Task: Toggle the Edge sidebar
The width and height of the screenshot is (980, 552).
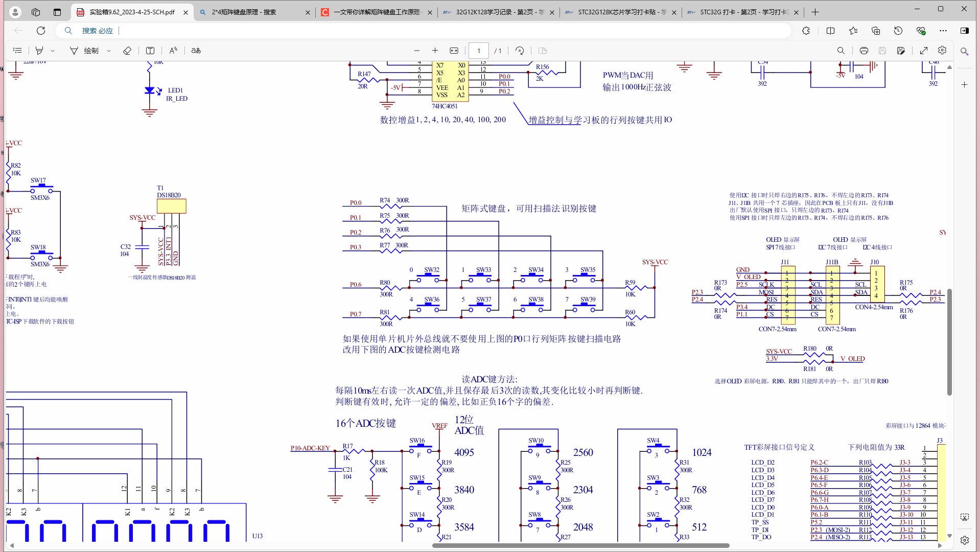Action: coord(965,31)
